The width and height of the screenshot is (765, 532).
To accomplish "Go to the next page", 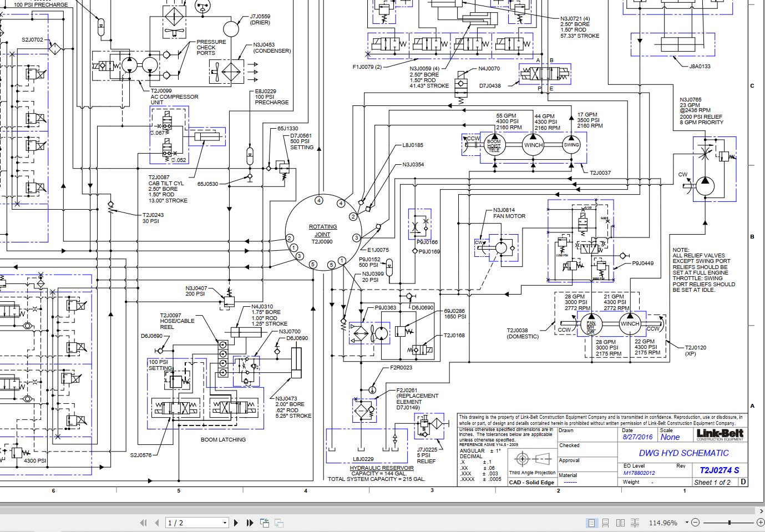I will 236,523.
